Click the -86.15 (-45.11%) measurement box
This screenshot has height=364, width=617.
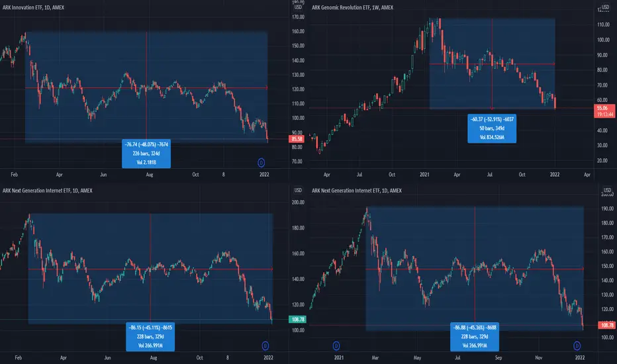tap(150, 337)
